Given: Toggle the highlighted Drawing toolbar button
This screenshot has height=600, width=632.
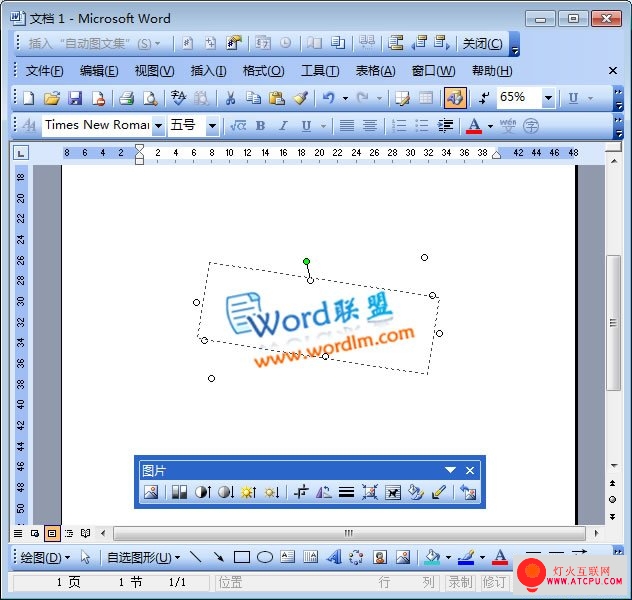Looking at the screenshot, I should click(x=455, y=98).
